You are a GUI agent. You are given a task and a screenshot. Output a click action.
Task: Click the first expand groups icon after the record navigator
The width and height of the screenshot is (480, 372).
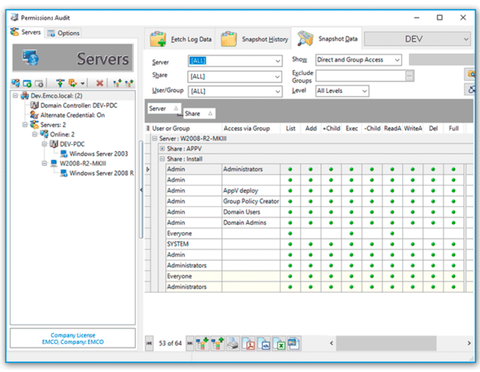point(202,343)
